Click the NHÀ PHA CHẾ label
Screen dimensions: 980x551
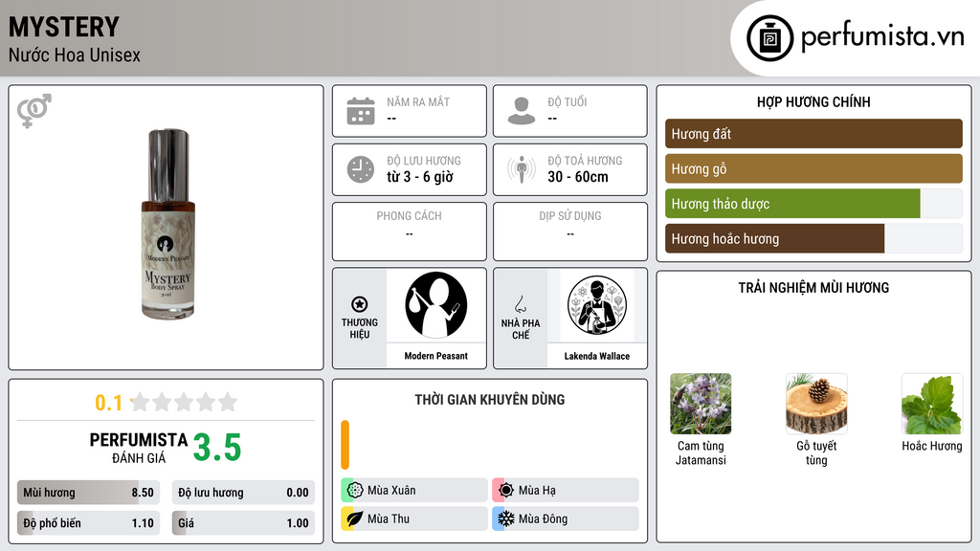[520, 329]
